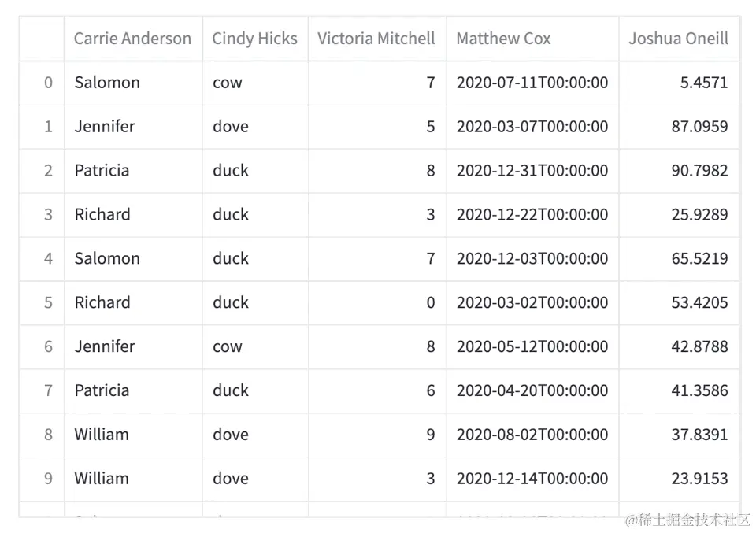Click the date cell 2020-07-11T00:00:00
The height and width of the screenshot is (533, 756).
(532, 83)
